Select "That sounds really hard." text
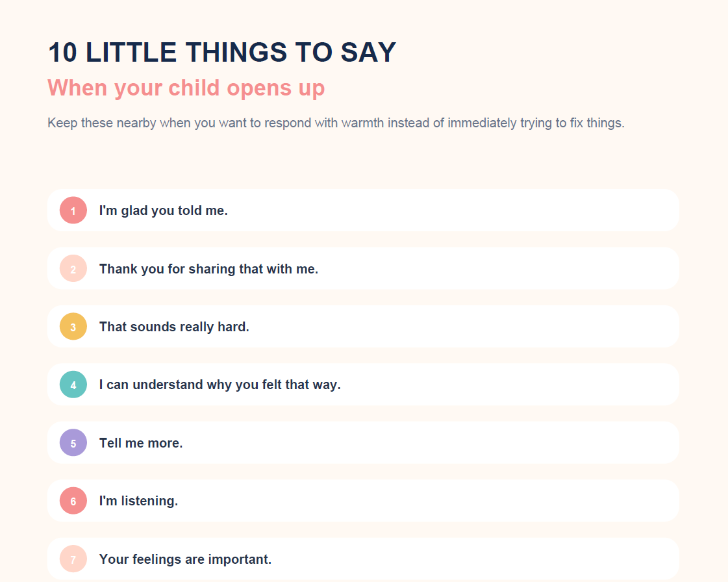The width and height of the screenshot is (728, 582). [174, 327]
